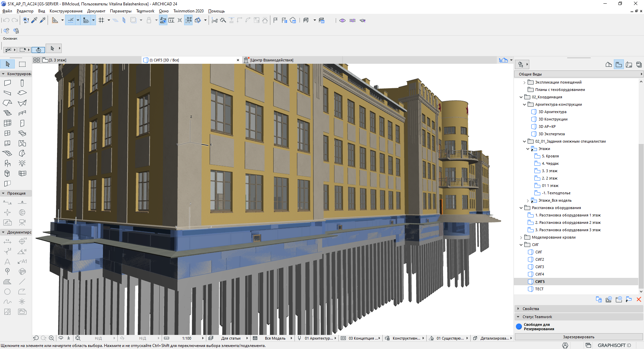Open the Общие Виды dropdown header
Screen dimensions: 644x349
pyautogui.click(x=579, y=74)
